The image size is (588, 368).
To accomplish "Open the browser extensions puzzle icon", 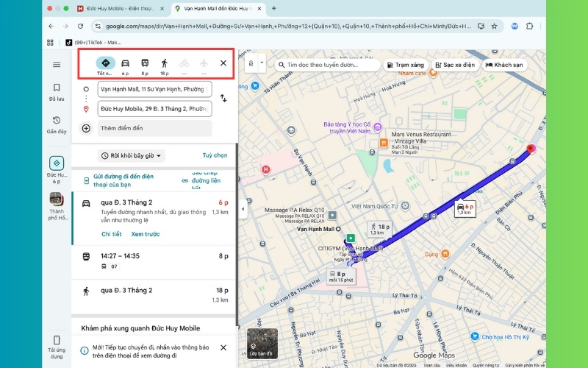I will click(529, 26).
